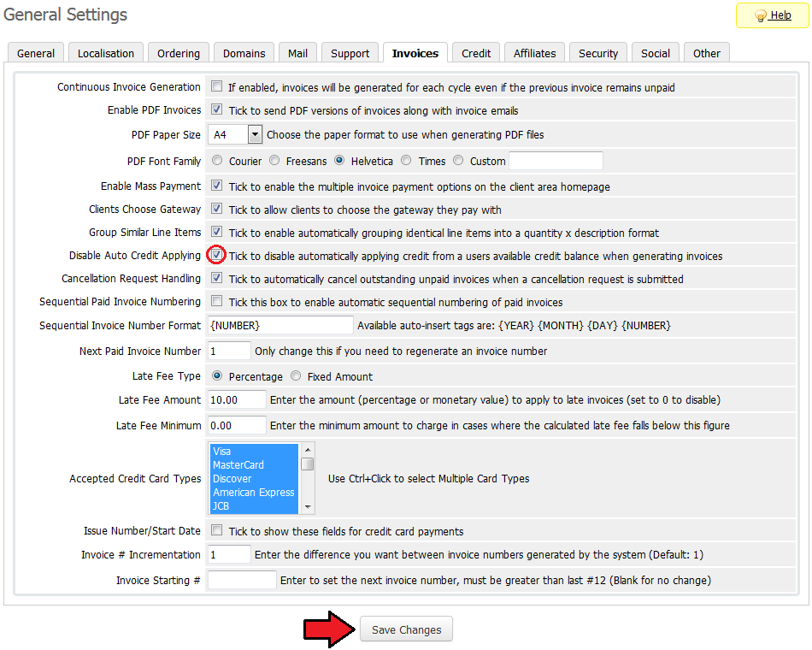Viewport: 812px width, 650px height.
Task: Toggle Group Similar Line Items checkbox
Action: pyautogui.click(x=216, y=232)
